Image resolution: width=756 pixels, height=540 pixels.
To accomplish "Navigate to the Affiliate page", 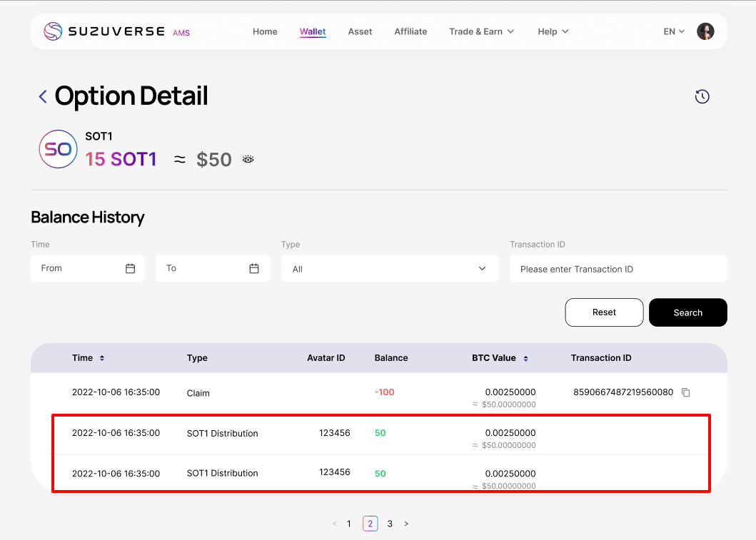I will tap(410, 31).
